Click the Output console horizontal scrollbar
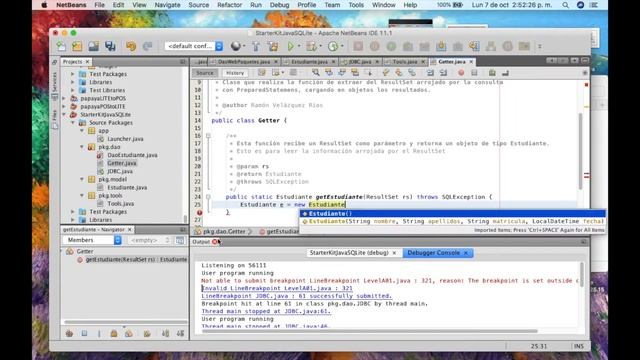The width and height of the screenshot is (640, 360). pyautogui.click(x=369, y=331)
